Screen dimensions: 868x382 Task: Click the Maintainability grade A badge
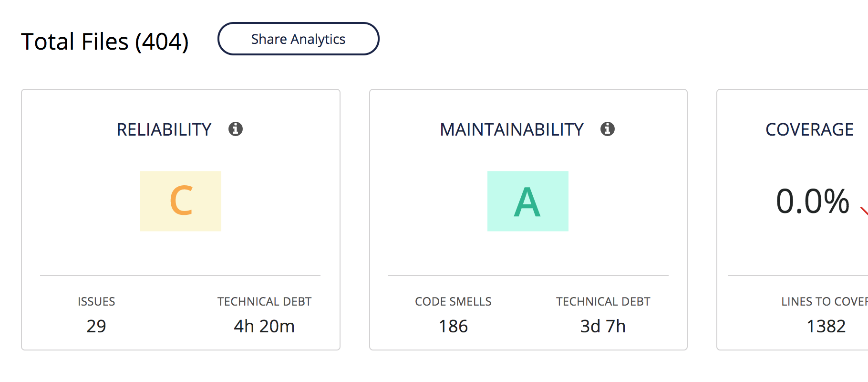point(528,201)
